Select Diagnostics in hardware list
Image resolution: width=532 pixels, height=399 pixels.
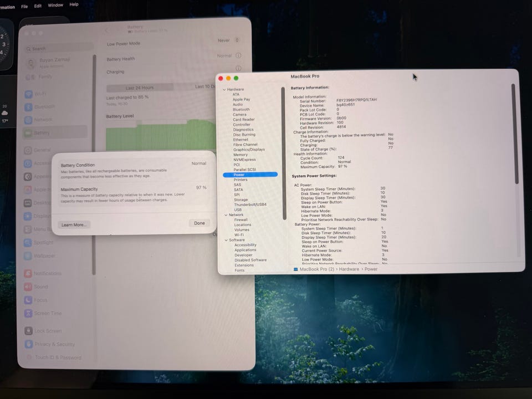(243, 129)
